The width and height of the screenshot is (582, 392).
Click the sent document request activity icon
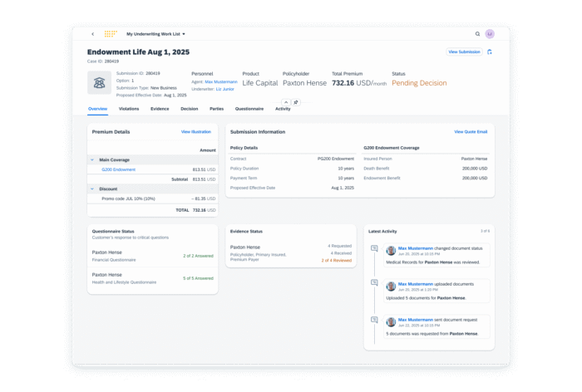(374, 319)
